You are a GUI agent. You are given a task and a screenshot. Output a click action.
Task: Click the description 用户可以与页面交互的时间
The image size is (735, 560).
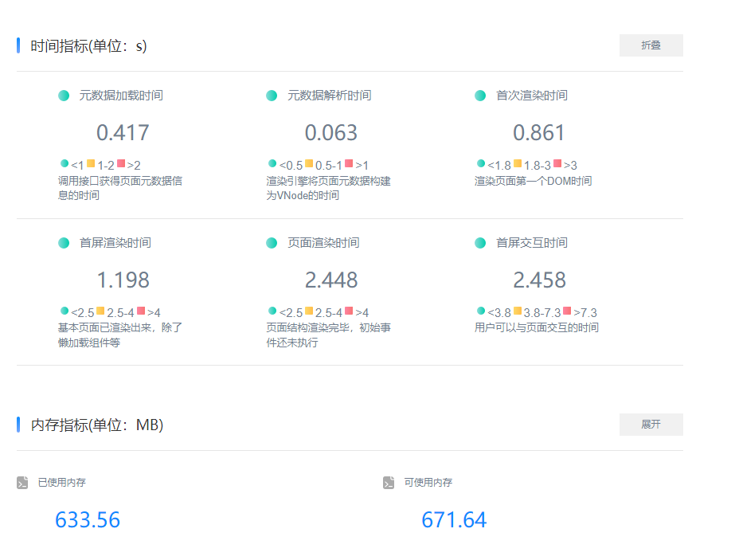[x=536, y=327]
